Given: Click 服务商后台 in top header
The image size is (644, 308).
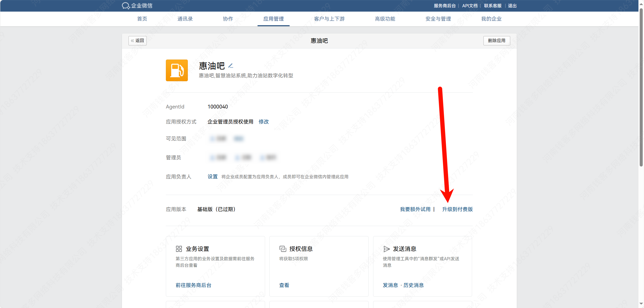Looking at the screenshot, I should [445, 6].
